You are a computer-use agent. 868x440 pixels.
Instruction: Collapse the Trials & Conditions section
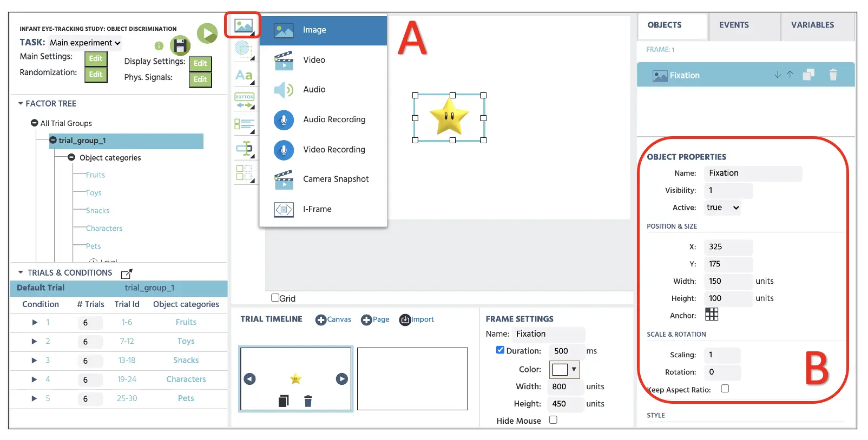pyautogui.click(x=21, y=272)
